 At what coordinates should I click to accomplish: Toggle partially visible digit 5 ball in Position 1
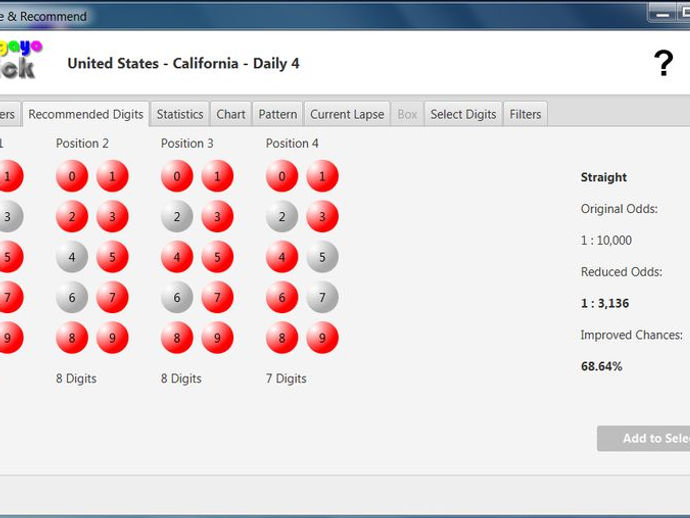click(11, 257)
